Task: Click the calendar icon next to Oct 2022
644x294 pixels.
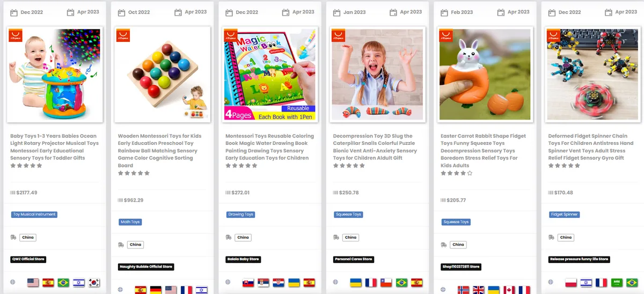Action: [x=121, y=12]
